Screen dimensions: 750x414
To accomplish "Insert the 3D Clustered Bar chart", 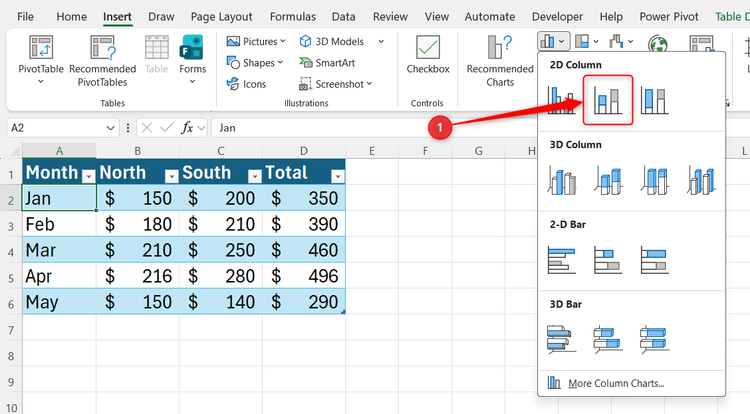I will [x=562, y=339].
